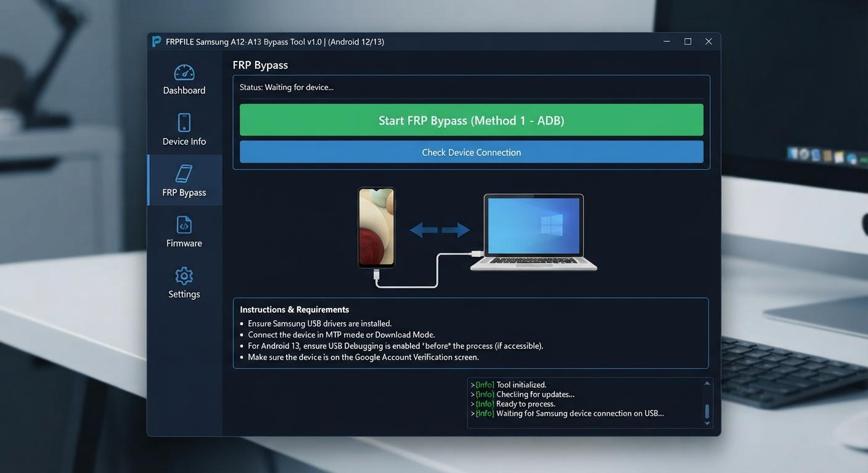Click the Samsung phone illustration

(377, 228)
